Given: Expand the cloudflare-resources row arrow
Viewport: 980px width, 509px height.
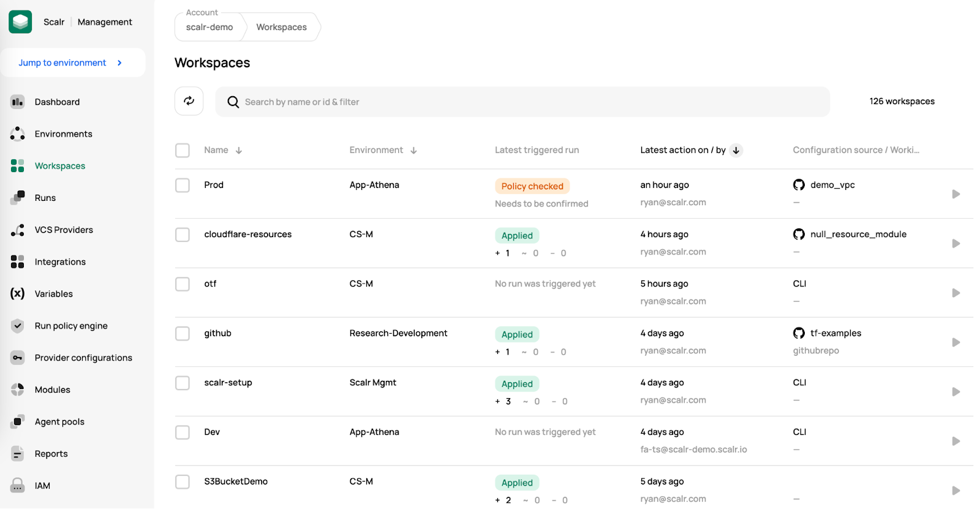Looking at the screenshot, I should pyautogui.click(x=956, y=244).
